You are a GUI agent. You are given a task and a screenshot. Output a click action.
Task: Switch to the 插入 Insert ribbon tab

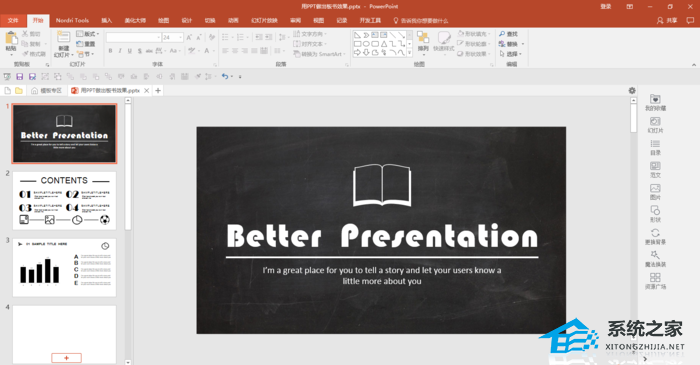[107, 20]
